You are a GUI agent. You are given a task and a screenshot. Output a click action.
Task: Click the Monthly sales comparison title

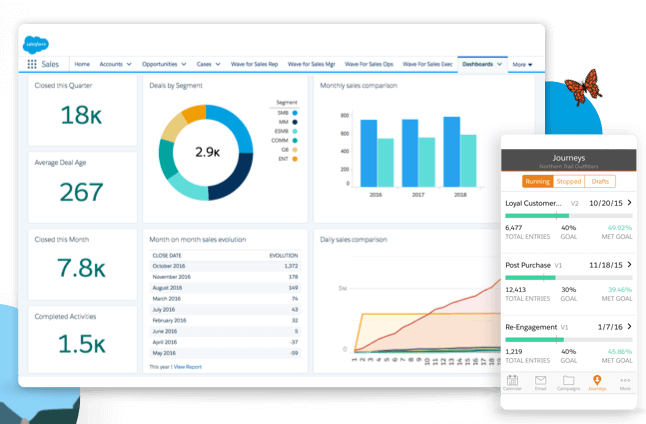point(358,86)
